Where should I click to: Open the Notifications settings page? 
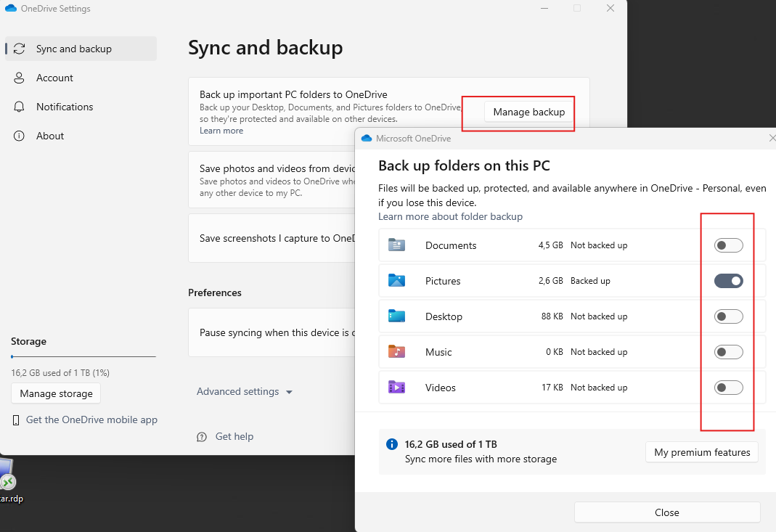tap(81, 107)
